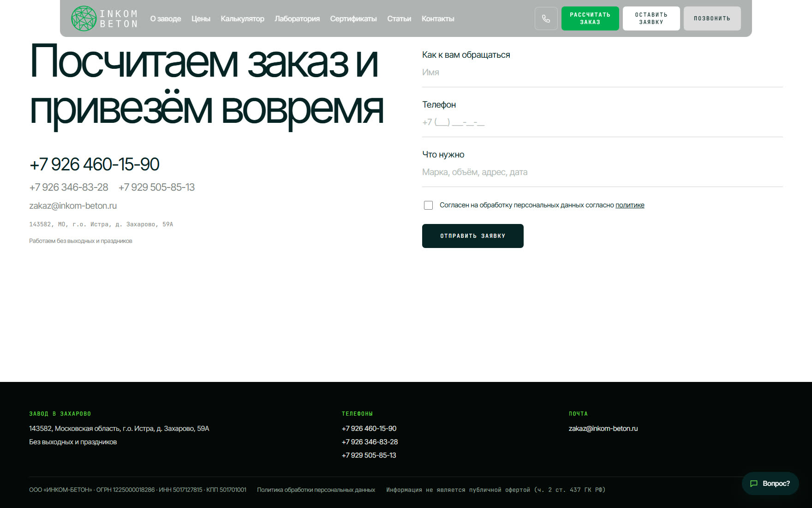Click Без выходных и праздников footer text
Image resolution: width=812 pixels, height=508 pixels.
(73, 442)
